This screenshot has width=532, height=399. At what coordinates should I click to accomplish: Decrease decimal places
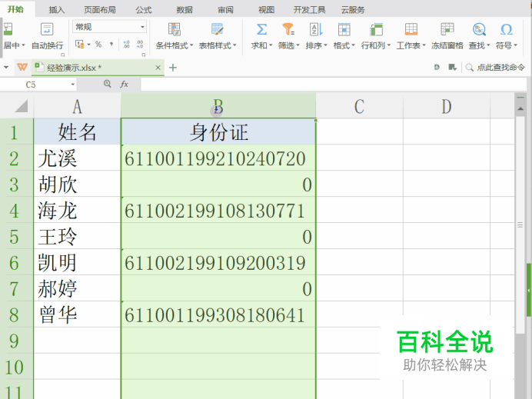coord(140,44)
